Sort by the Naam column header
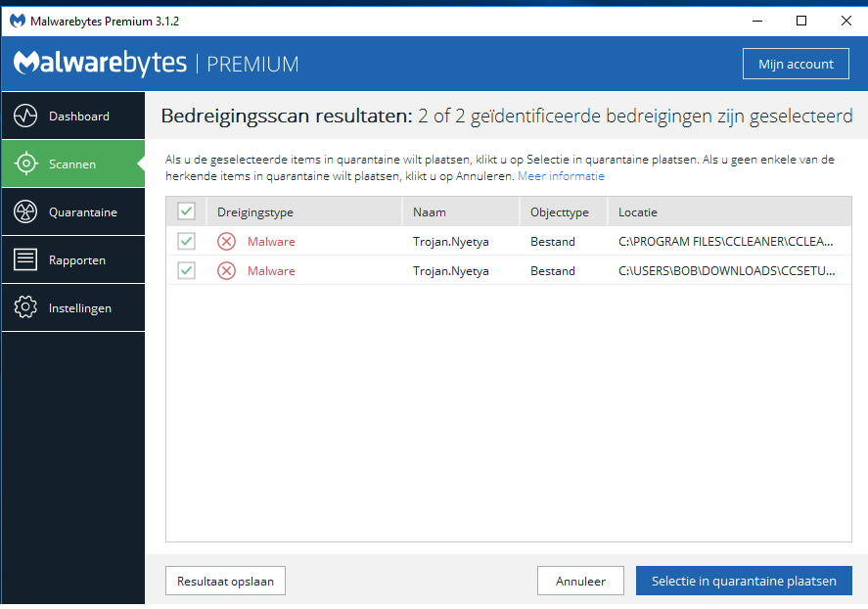868x609 pixels. (461, 212)
